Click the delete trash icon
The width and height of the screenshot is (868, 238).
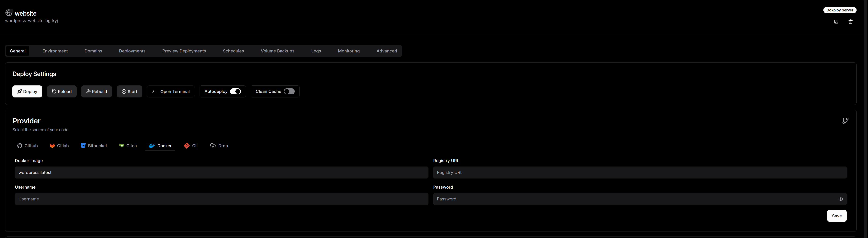click(x=850, y=22)
